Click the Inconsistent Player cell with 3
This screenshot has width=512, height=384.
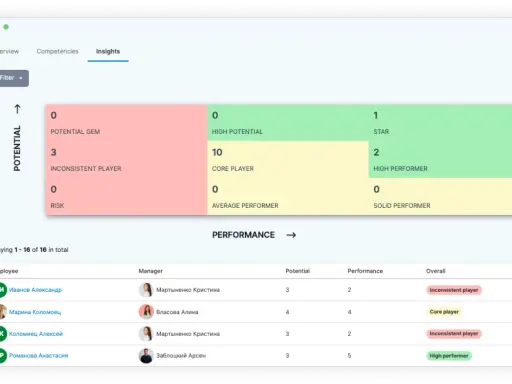127,160
